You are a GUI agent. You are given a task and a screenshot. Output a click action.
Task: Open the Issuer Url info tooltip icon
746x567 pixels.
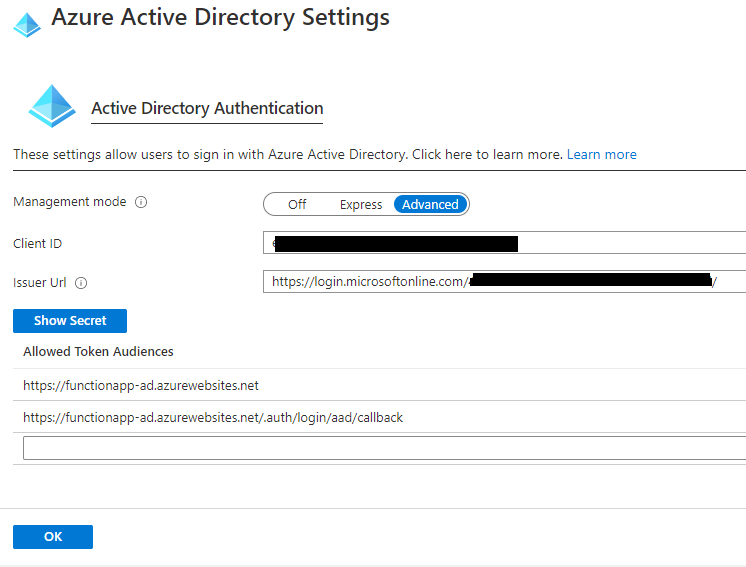click(81, 283)
